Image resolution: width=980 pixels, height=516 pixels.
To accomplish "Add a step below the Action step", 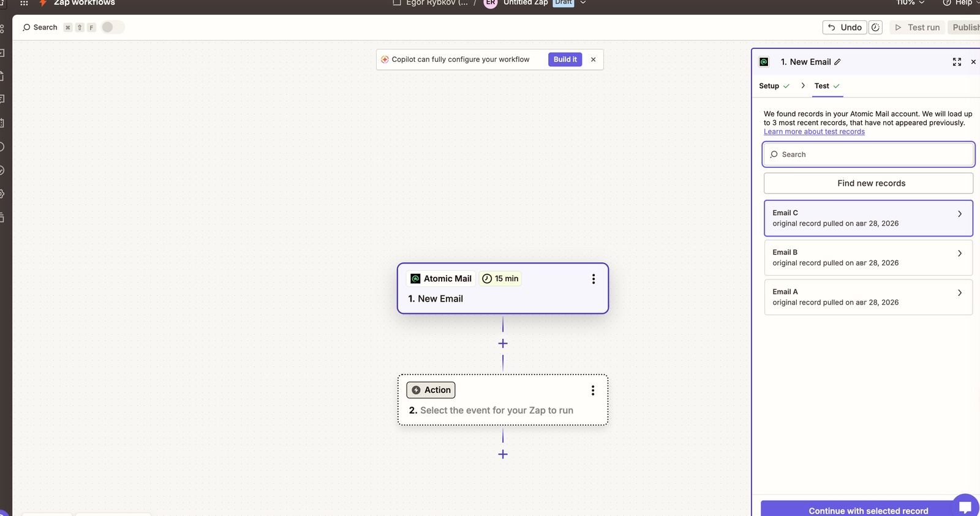I will coord(503,454).
